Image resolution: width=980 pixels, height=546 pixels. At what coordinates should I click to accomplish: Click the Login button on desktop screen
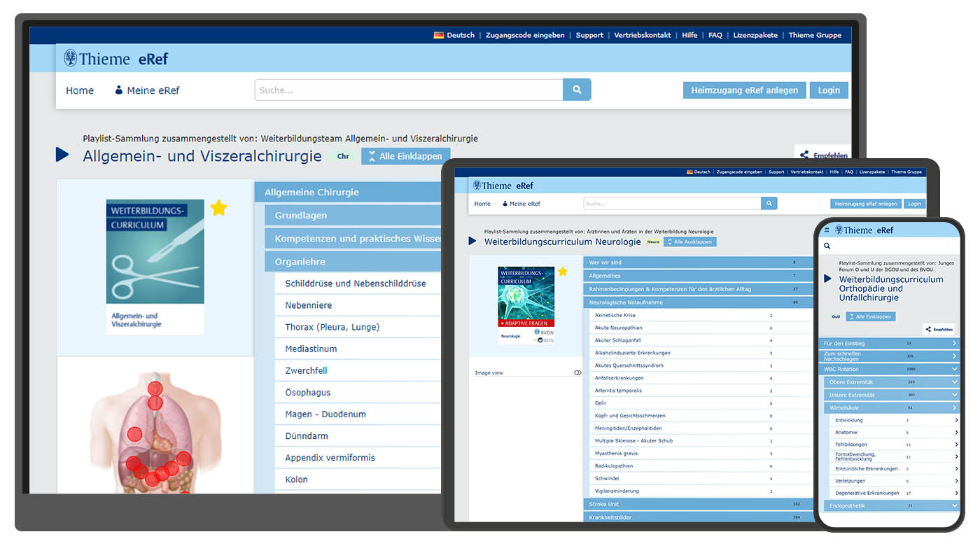[x=829, y=90]
